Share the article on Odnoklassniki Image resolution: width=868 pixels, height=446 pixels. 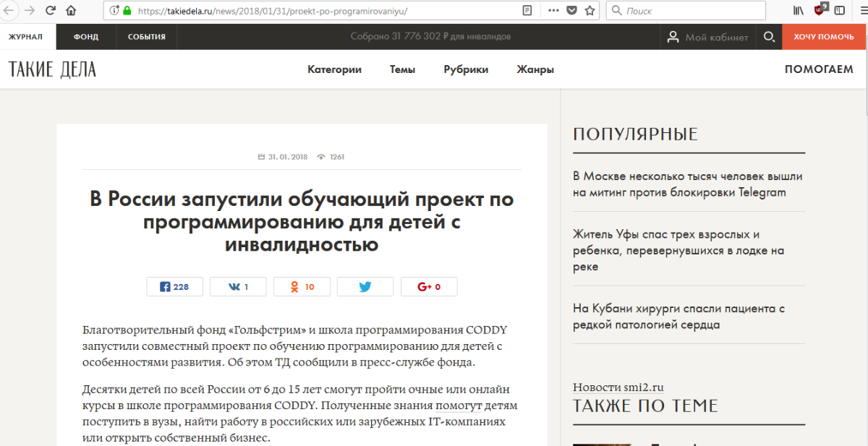pyautogui.click(x=302, y=287)
